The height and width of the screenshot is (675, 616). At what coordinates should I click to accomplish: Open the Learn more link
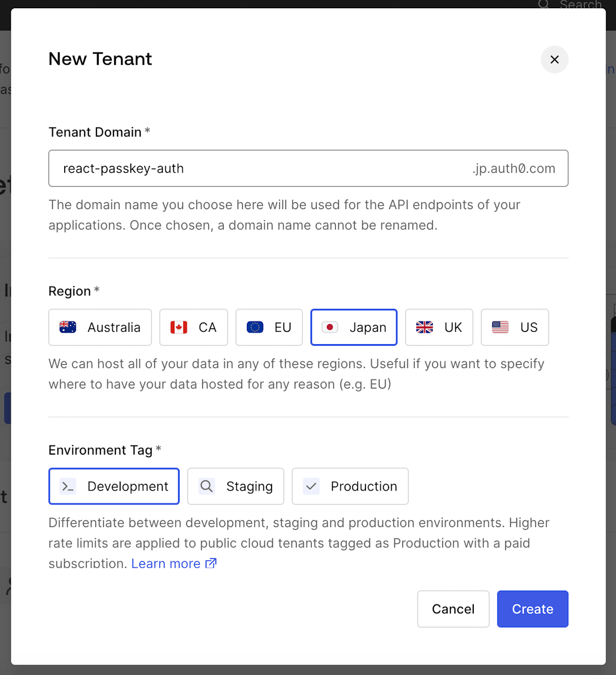[166, 564]
